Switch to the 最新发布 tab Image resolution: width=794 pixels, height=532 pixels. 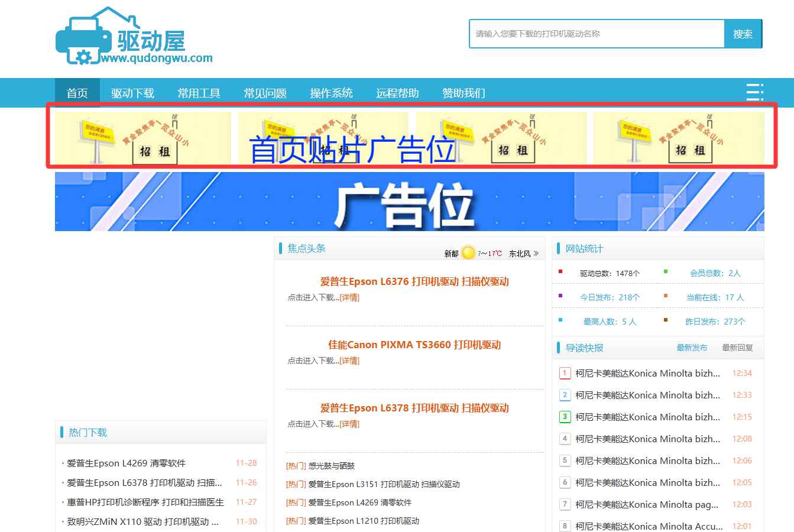[x=692, y=348]
